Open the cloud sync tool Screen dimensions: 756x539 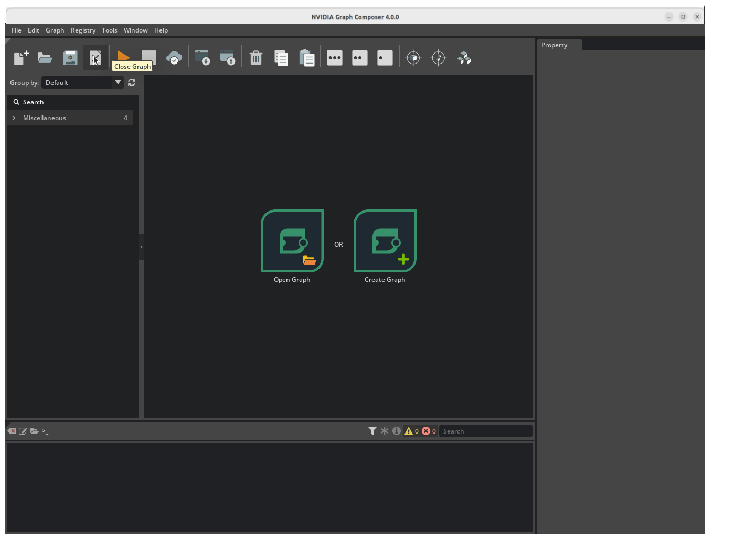click(174, 58)
